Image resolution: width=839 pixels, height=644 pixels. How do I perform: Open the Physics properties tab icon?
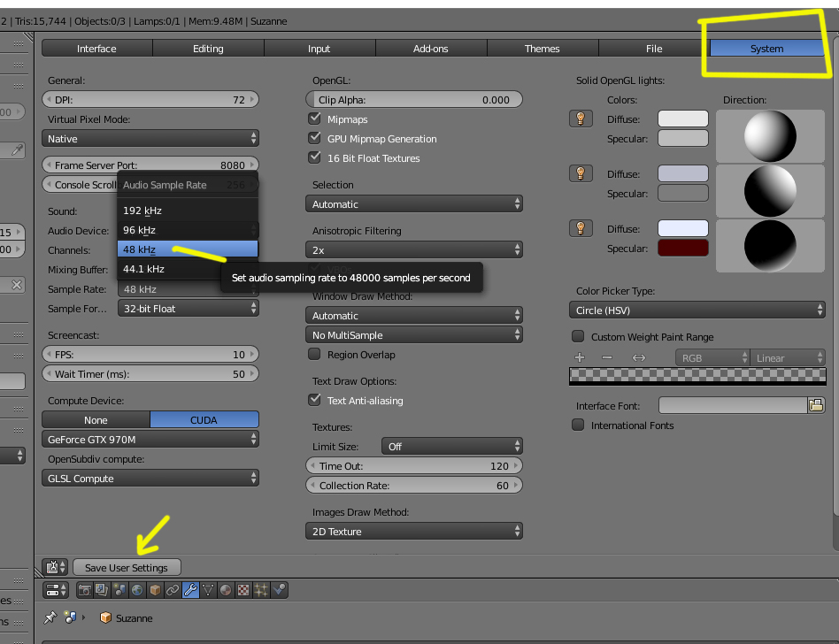point(279,590)
